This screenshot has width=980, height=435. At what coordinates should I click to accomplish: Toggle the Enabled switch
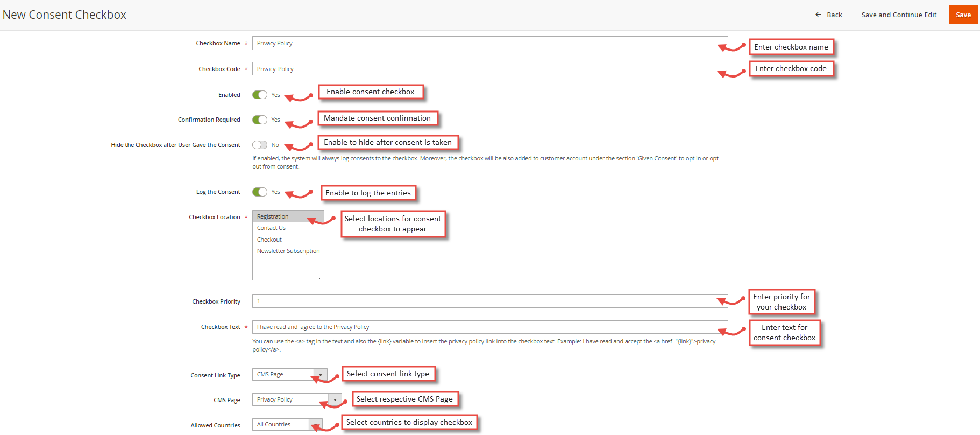pyautogui.click(x=260, y=95)
